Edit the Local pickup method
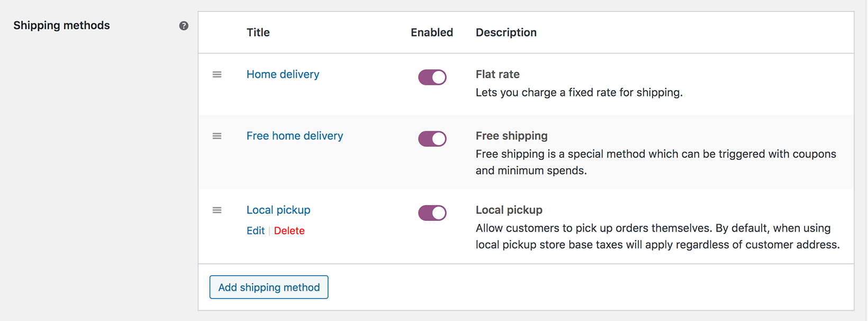The width and height of the screenshot is (868, 321). 256,230
